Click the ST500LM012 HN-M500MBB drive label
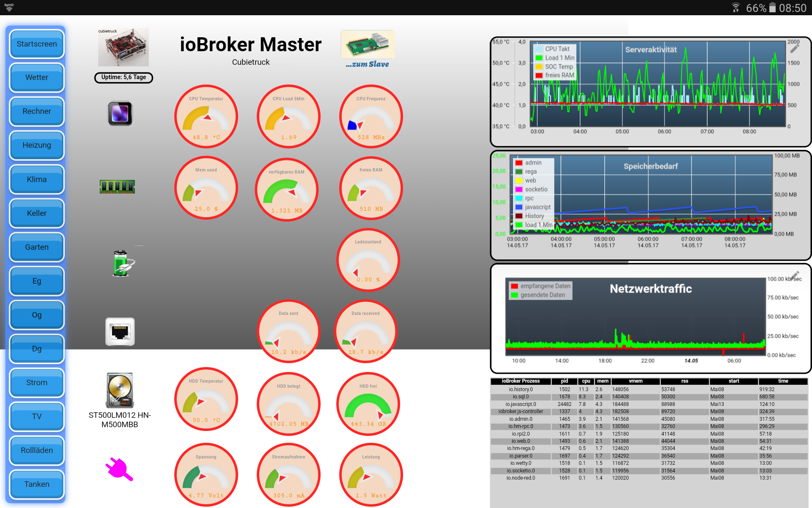 coord(120,420)
